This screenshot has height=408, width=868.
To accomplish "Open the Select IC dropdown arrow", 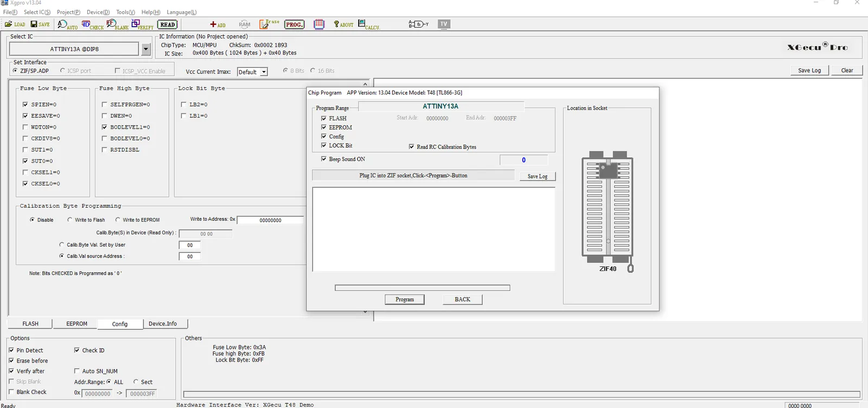I will pos(145,49).
